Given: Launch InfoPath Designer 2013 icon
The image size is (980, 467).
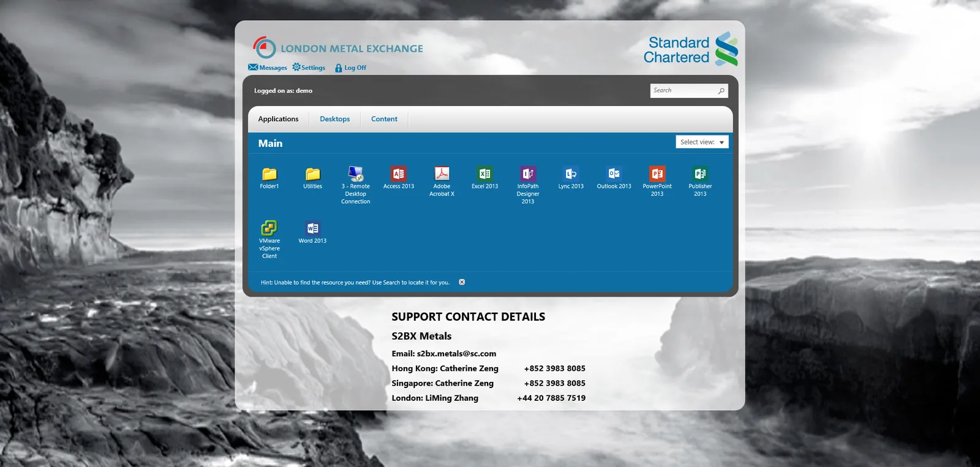Looking at the screenshot, I should [528, 174].
